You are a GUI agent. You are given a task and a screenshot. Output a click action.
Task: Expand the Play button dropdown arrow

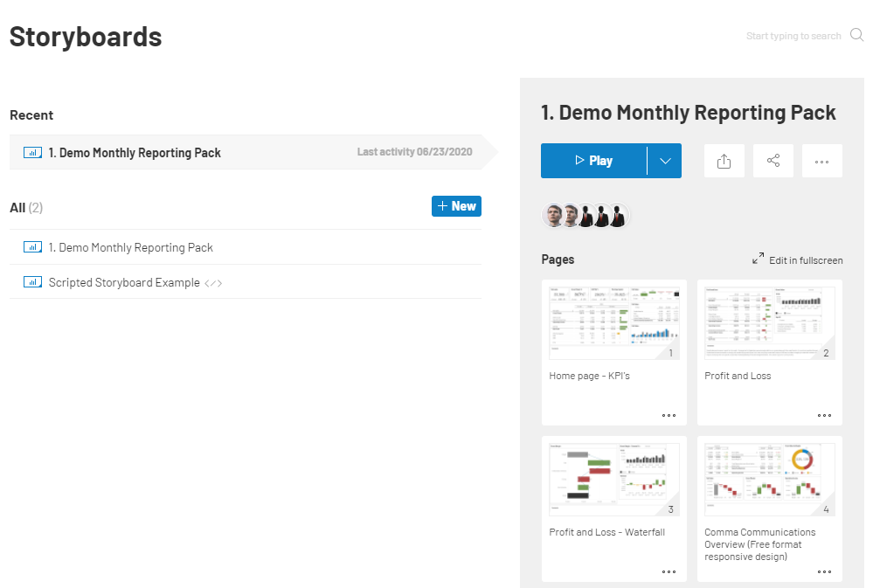coord(665,161)
